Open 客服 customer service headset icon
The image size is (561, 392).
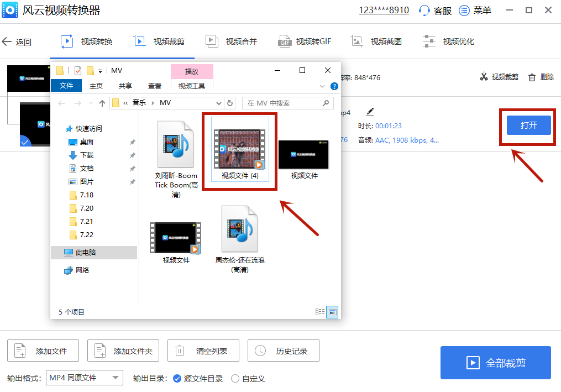point(424,11)
